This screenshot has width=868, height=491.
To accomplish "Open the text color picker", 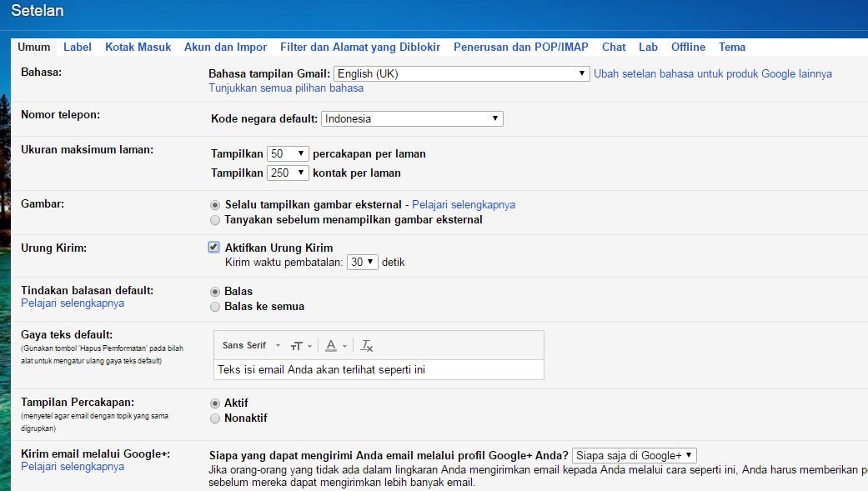I will point(335,346).
